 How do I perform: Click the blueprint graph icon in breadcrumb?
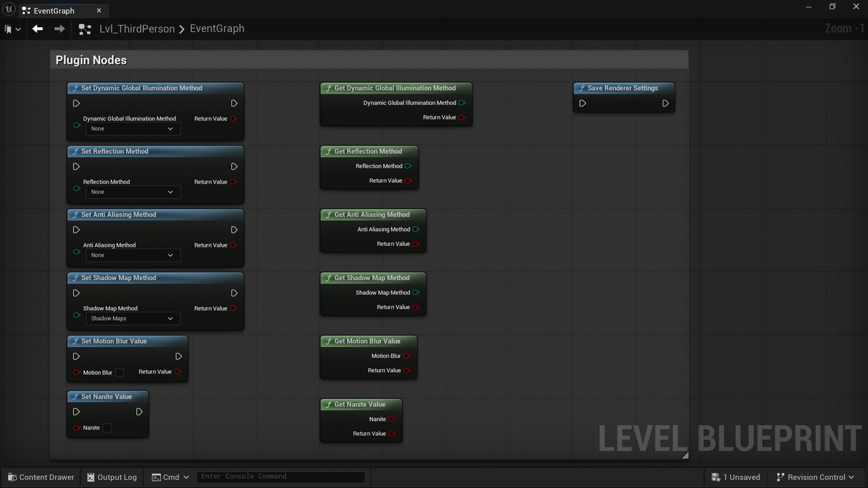[85, 29]
